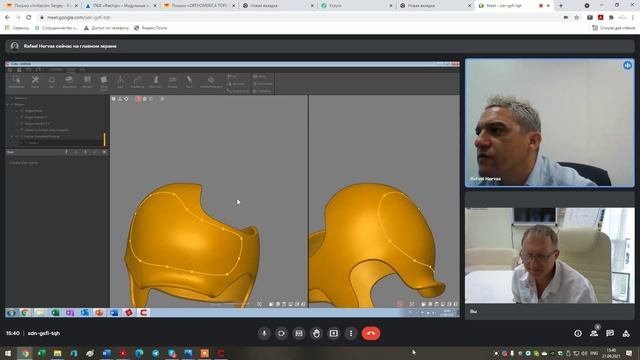The height and width of the screenshot is (360, 640).
Task: Open the Яндекс.Почта bookmark
Action: point(151,28)
